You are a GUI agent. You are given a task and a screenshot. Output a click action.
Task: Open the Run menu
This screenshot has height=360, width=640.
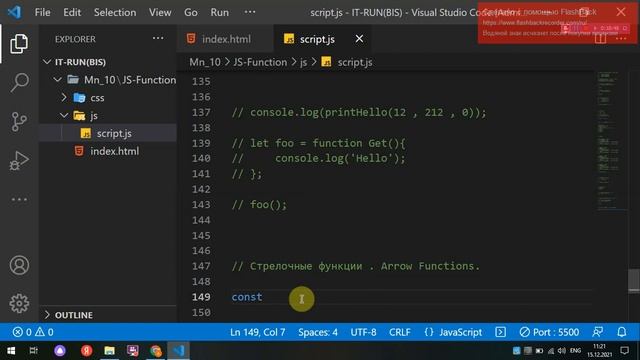pos(220,12)
